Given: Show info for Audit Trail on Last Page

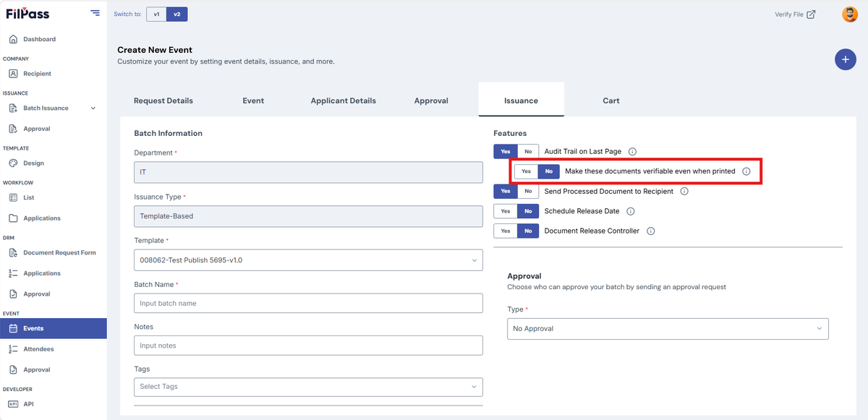Looking at the screenshot, I should click(x=632, y=152).
